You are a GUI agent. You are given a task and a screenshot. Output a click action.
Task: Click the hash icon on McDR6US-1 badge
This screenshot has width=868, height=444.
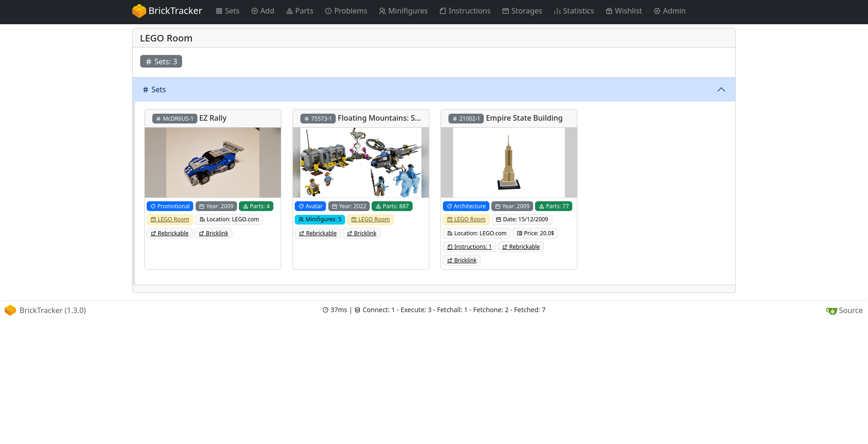pyautogui.click(x=158, y=119)
